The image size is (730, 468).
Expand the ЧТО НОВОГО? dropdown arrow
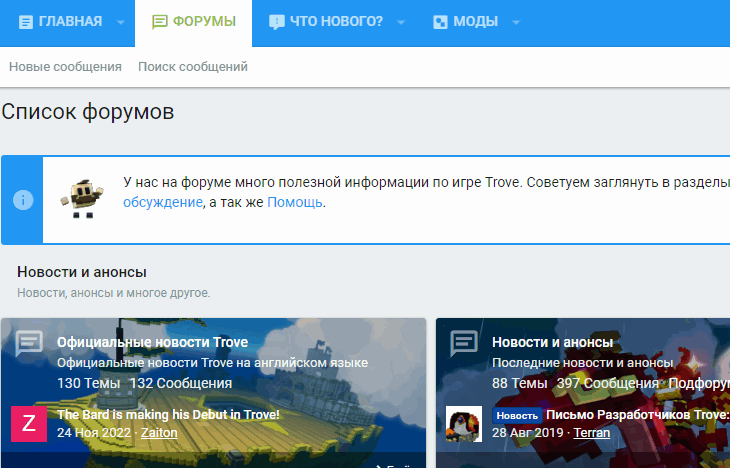pyautogui.click(x=401, y=22)
